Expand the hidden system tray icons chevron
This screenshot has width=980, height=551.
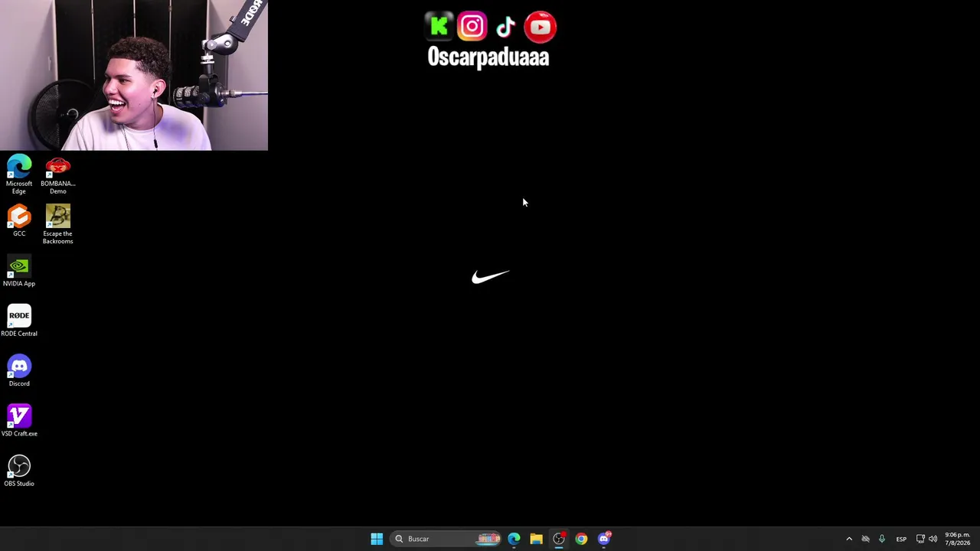pos(849,539)
